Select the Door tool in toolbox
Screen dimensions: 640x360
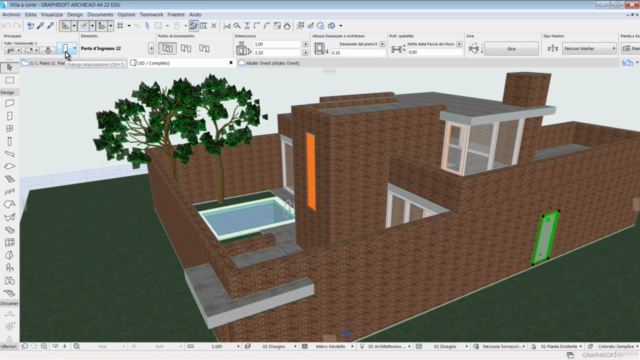(x=9, y=116)
